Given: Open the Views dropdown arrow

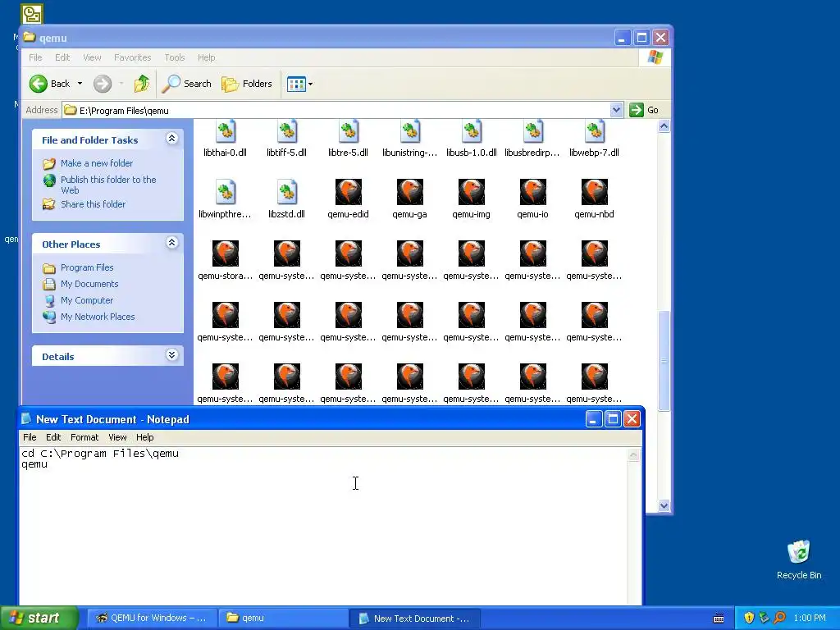Looking at the screenshot, I should click(x=310, y=84).
